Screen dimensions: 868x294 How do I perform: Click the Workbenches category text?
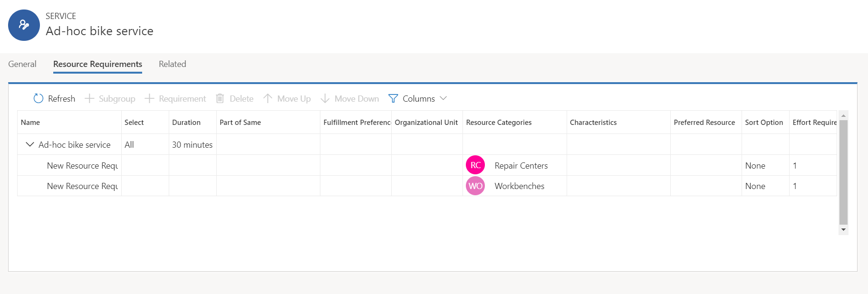click(x=520, y=186)
